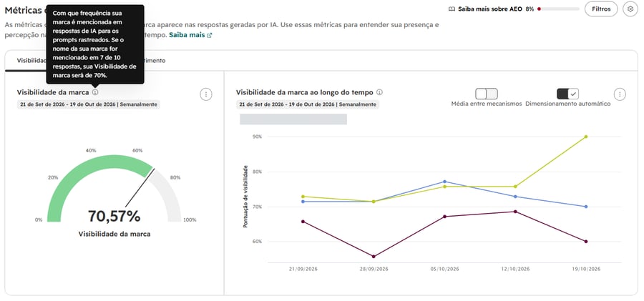The width and height of the screenshot is (644, 301).
Task: Open the Saiba mais link
Action: pyautogui.click(x=187, y=35)
